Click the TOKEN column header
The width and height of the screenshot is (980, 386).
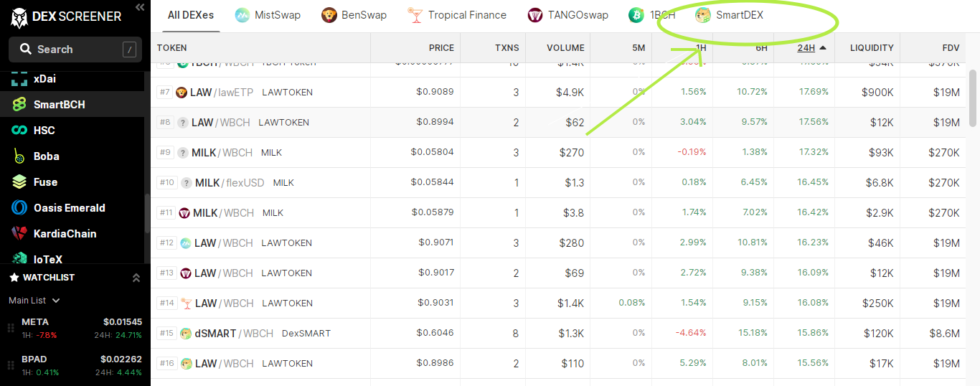point(172,48)
